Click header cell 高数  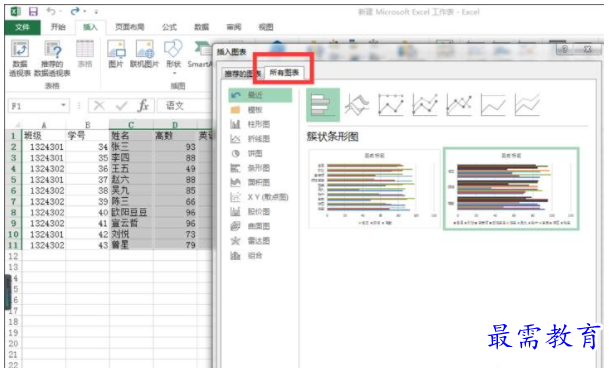click(175, 136)
